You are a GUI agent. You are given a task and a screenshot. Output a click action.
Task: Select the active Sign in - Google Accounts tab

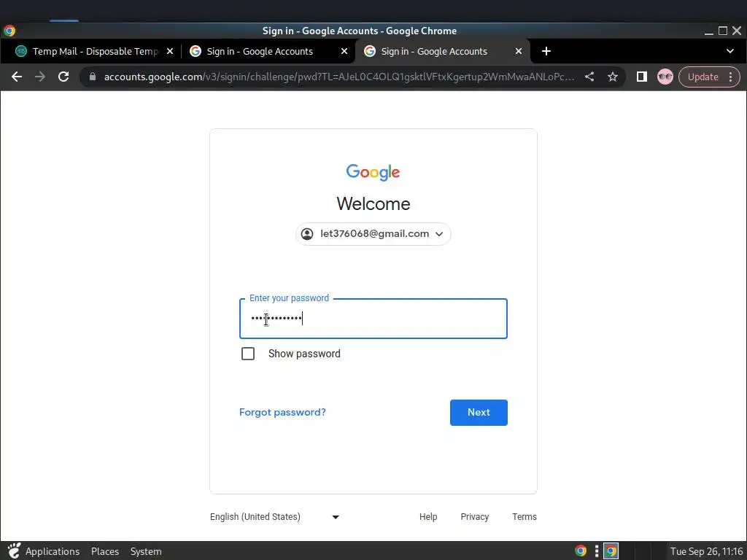click(442, 51)
